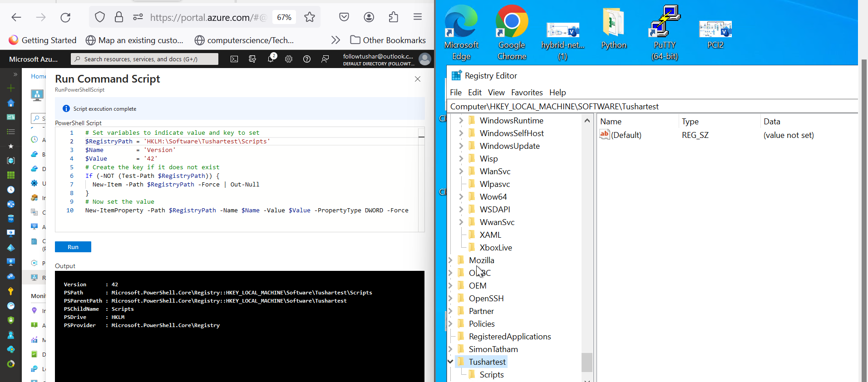The height and width of the screenshot is (382, 868).
Task: Open Azure portal settings gear
Action: point(289,59)
